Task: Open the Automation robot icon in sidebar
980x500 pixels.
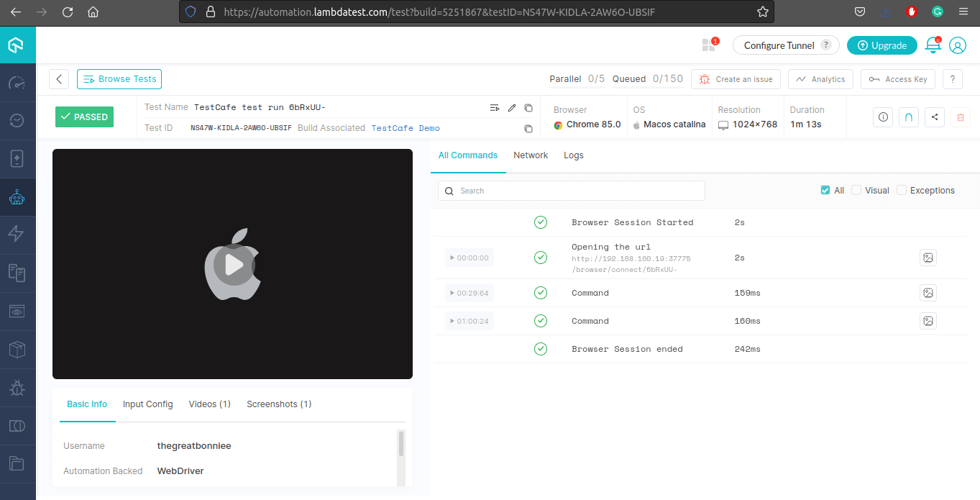Action: 18,197
